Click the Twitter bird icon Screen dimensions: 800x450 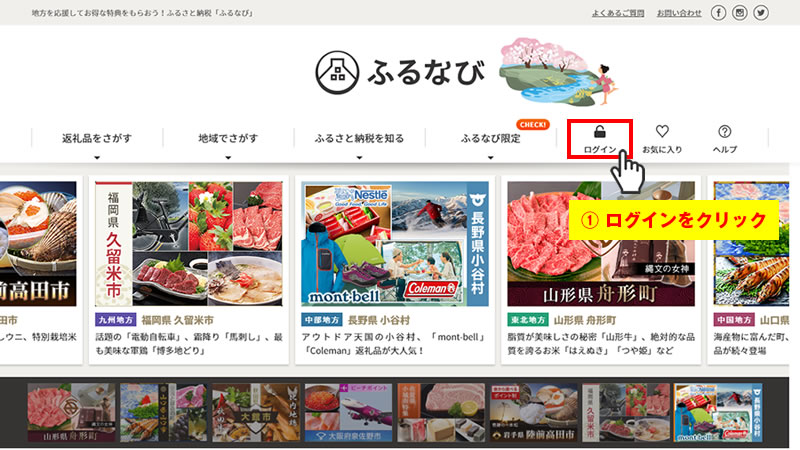[761, 13]
